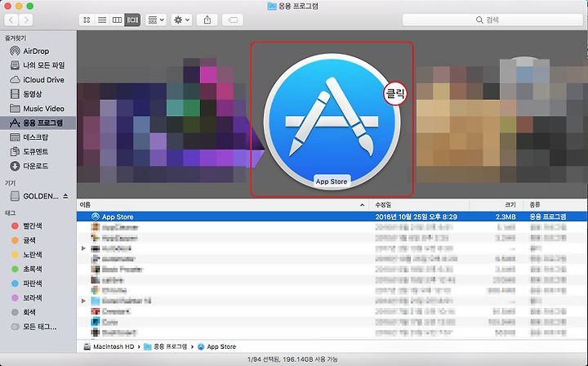This screenshot has width=588, height=366.
Task: Eject the GOLDEN... device
Action: point(65,196)
